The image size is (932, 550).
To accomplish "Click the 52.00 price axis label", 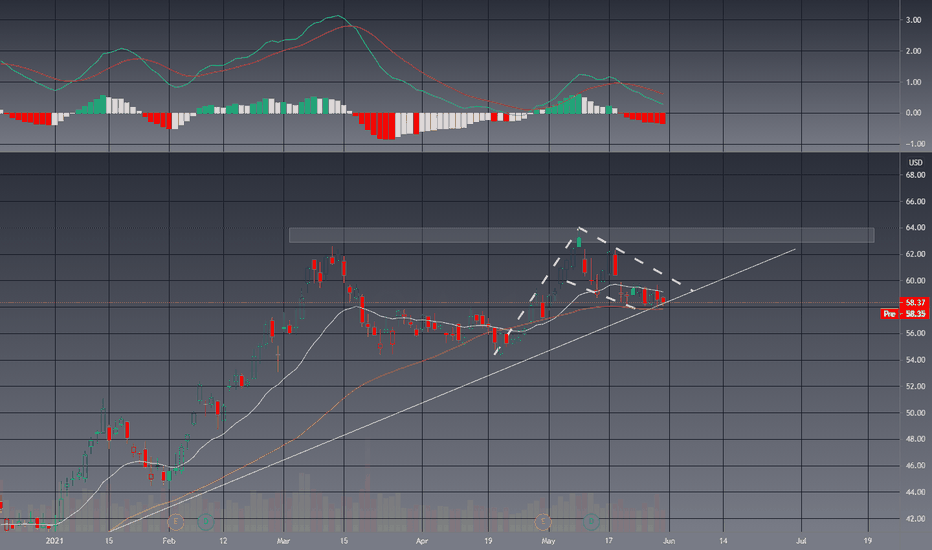I will point(915,386).
